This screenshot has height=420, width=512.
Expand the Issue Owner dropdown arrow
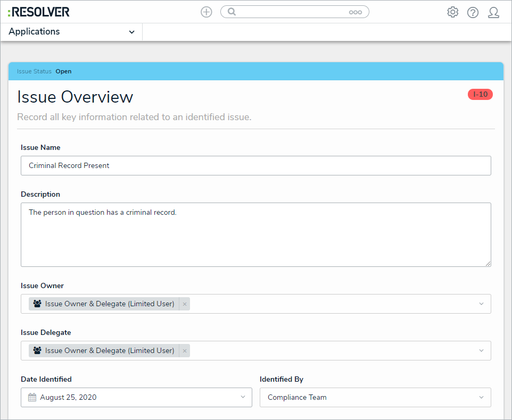click(x=481, y=304)
